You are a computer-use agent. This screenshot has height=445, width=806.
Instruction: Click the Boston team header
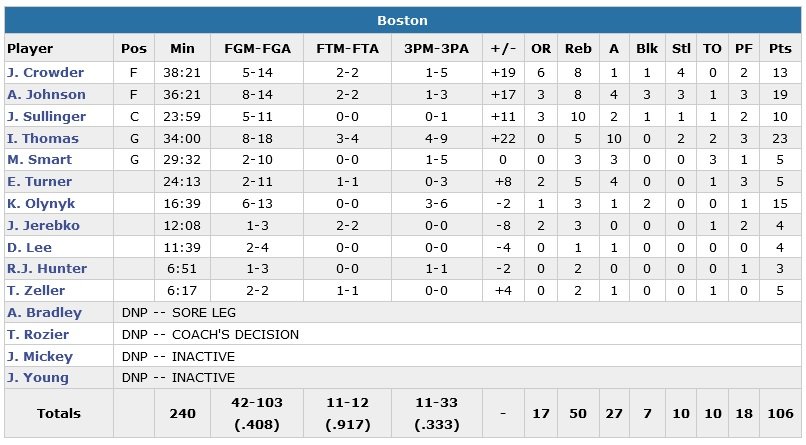402,20
